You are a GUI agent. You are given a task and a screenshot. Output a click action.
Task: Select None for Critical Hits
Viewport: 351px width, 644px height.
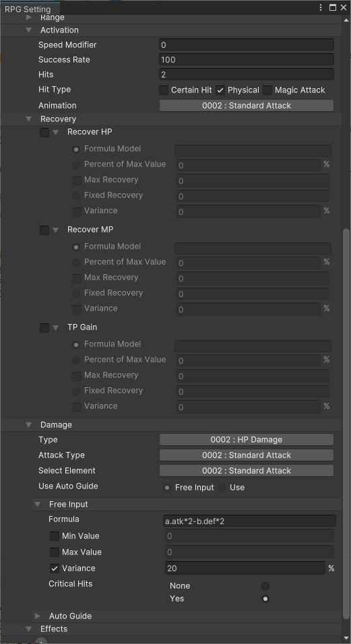(x=265, y=586)
